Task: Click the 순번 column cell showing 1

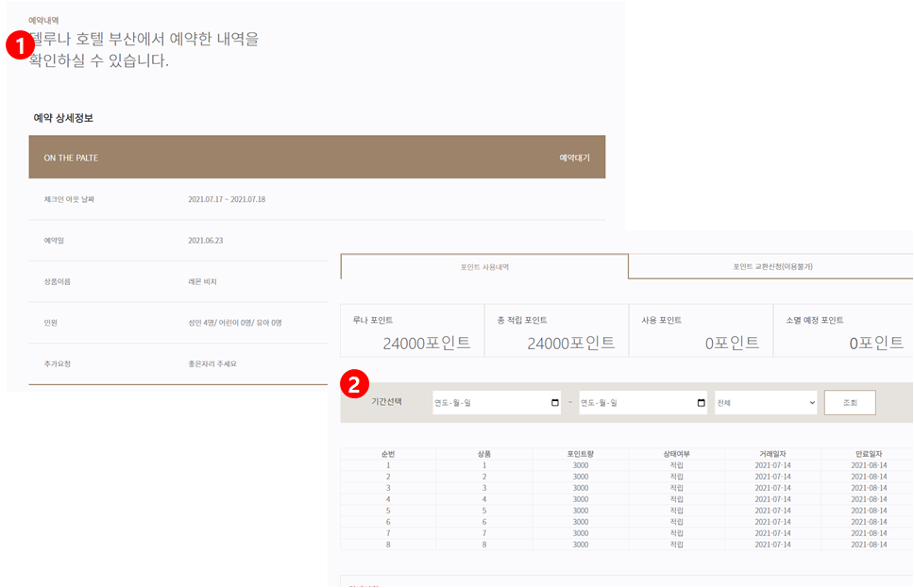Action: pyautogui.click(x=388, y=465)
